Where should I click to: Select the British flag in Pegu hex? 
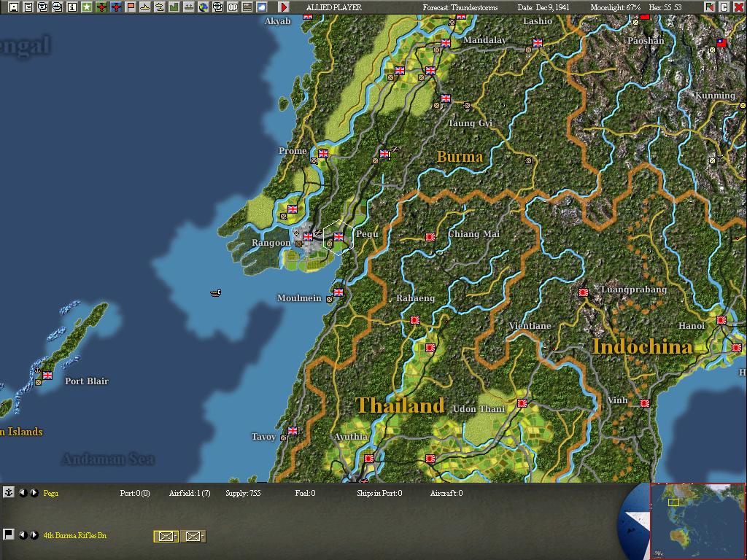coord(338,236)
